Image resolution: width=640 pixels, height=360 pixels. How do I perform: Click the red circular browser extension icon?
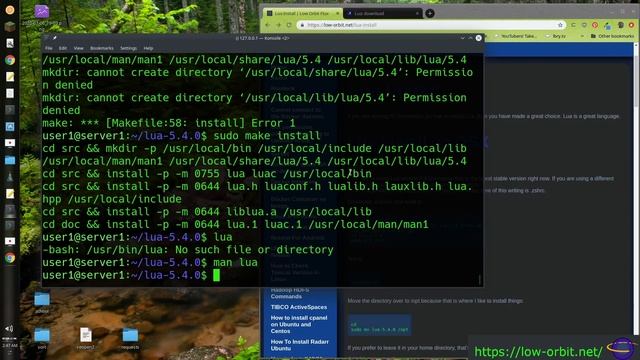click(x=595, y=25)
